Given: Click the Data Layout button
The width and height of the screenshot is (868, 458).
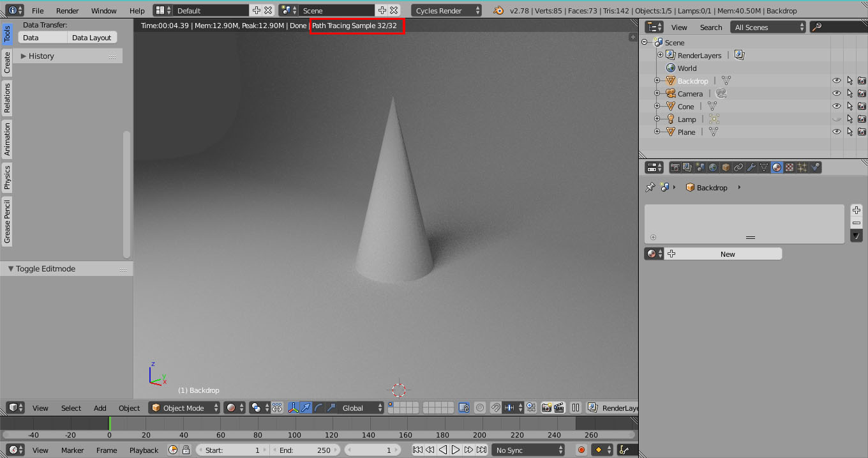Looking at the screenshot, I should (91, 38).
